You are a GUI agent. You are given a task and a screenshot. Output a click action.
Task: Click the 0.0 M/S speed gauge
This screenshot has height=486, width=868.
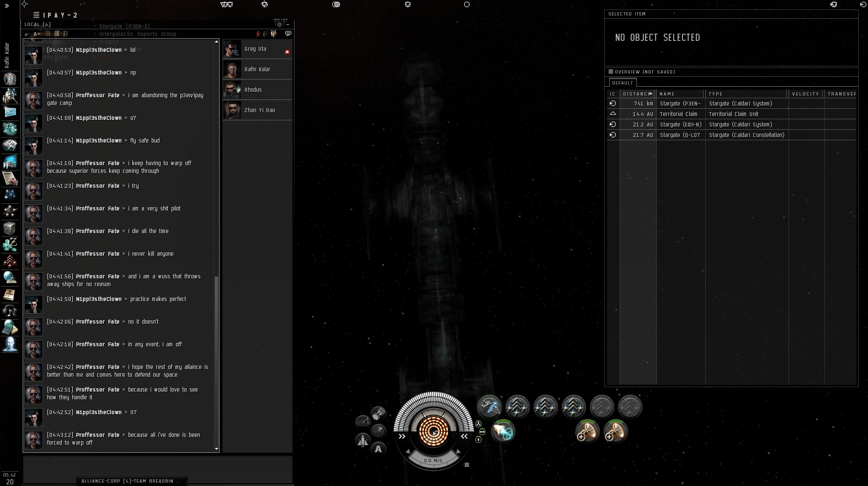point(433,460)
